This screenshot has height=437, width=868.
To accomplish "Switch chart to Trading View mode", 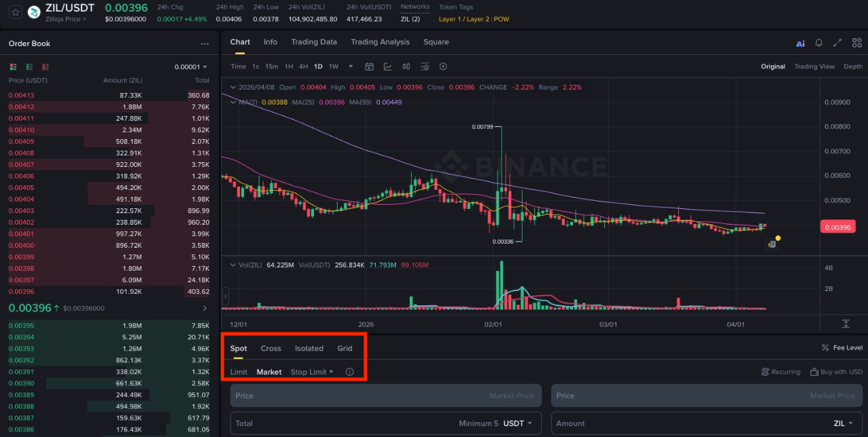I will coord(814,66).
